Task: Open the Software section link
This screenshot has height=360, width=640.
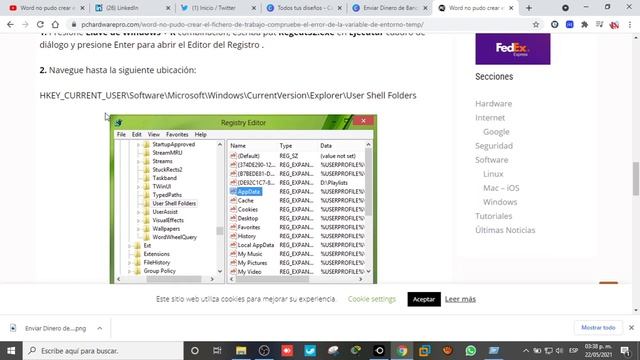Action: click(x=491, y=160)
